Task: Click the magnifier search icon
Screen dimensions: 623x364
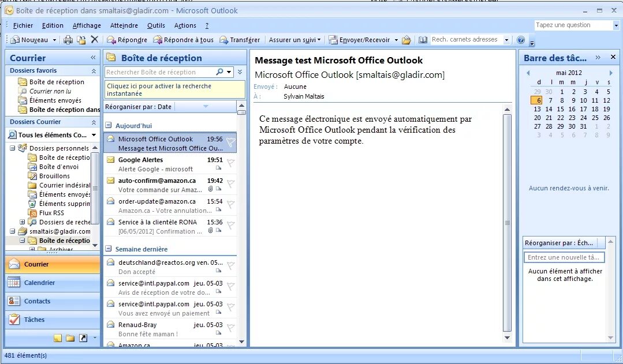Action: [220, 72]
